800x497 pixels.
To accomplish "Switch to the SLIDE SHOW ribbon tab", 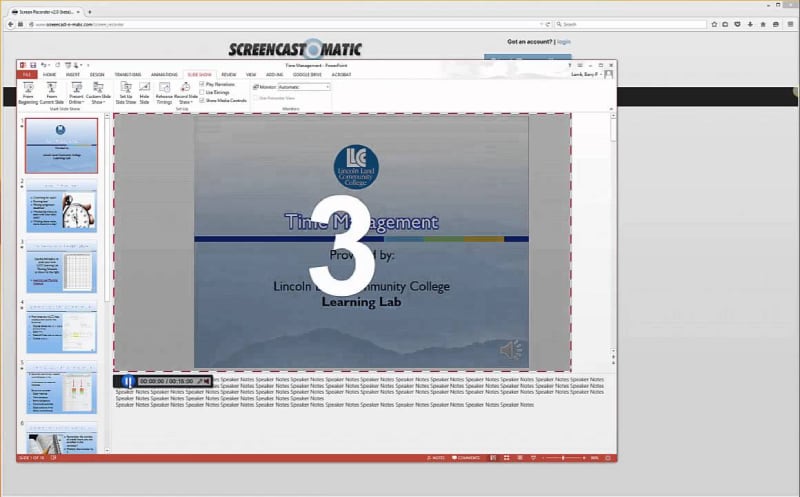I will pos(199,74).
